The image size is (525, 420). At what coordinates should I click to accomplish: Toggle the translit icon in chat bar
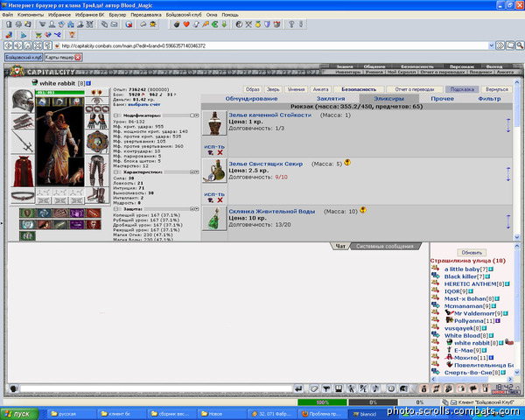click(363, 388)
